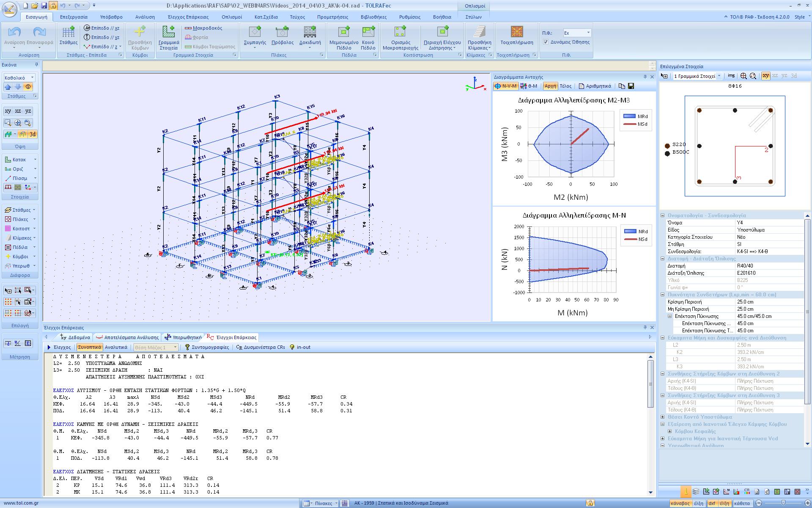
Task: Toggle the 3d view mode button
Action: (33, 134)
